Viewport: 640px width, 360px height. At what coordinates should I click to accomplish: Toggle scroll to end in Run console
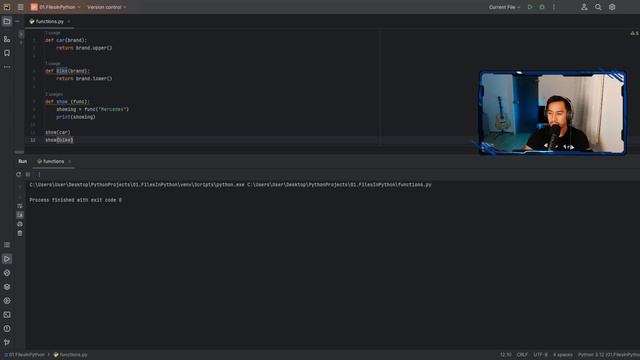tap(20, 215)
